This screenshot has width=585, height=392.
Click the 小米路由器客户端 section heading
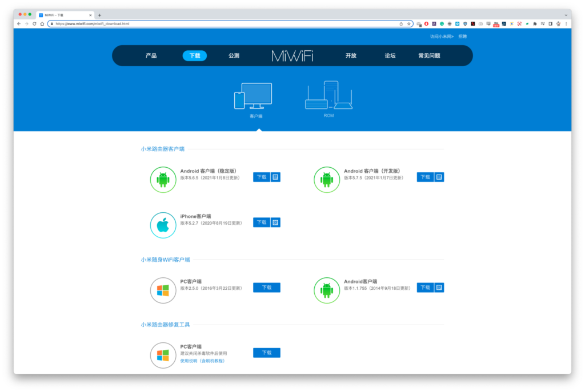[x=163, y=149]
